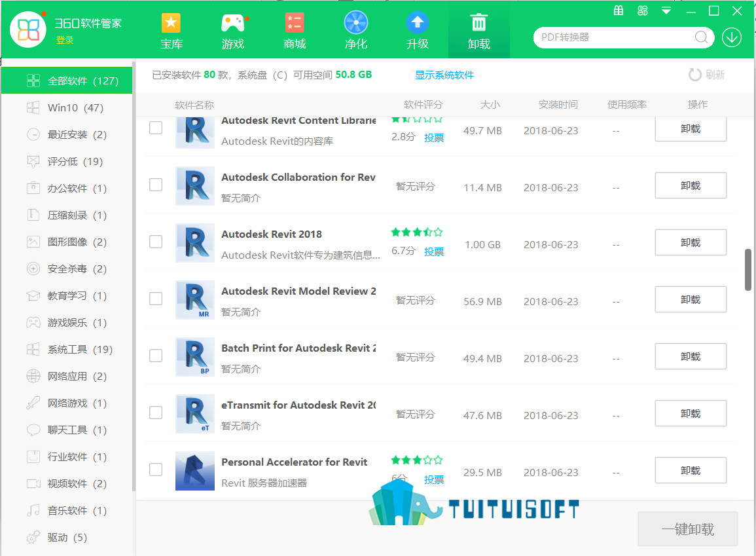Click the 刷新 refresh button
This screenshot has width=756, height=556.
pyautogui.click(x=707, y=75)
